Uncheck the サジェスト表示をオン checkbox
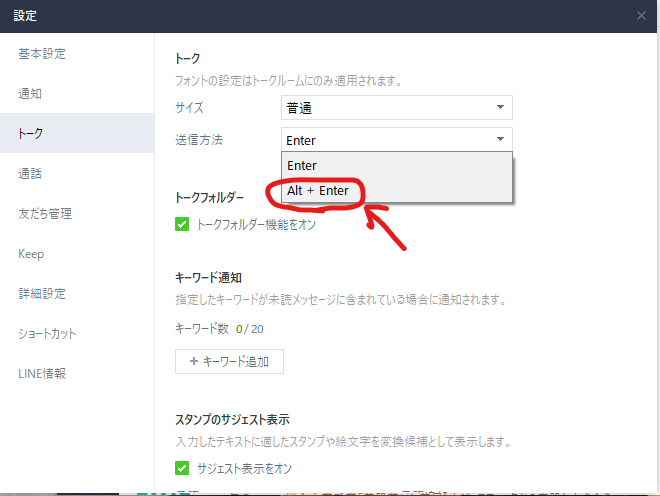660x496 pixels. pyautogui.click(x=182, y=468)
